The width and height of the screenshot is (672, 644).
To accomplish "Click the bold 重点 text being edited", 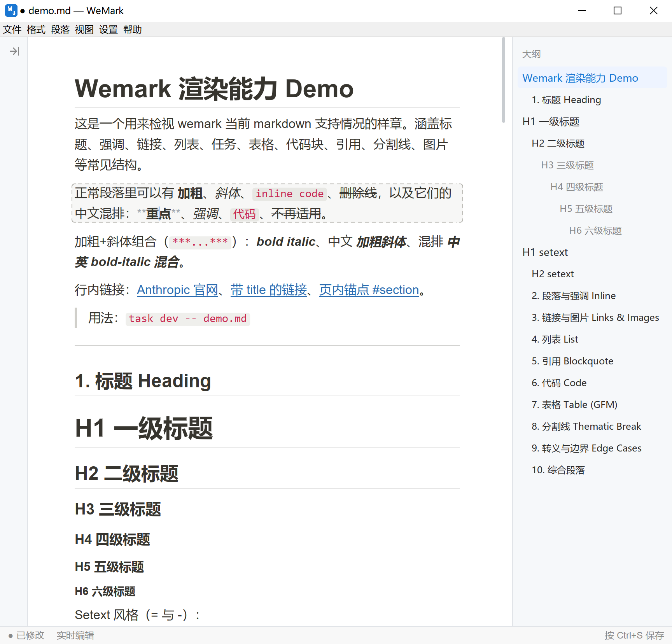I will (158, 213).
